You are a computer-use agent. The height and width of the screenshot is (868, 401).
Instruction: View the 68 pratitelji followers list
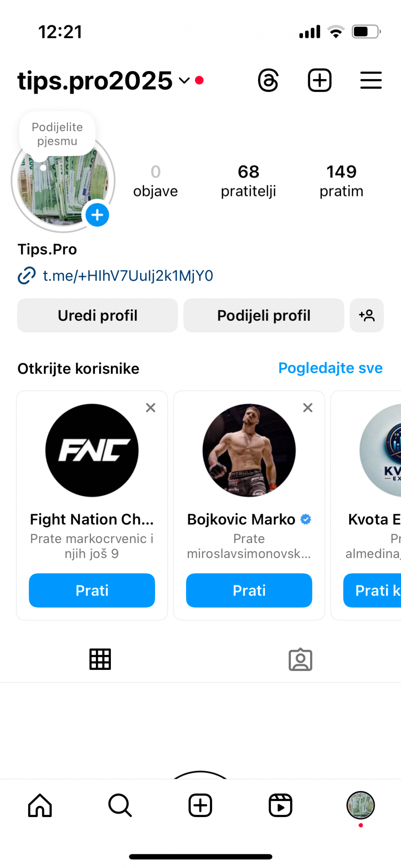(248, 181)
